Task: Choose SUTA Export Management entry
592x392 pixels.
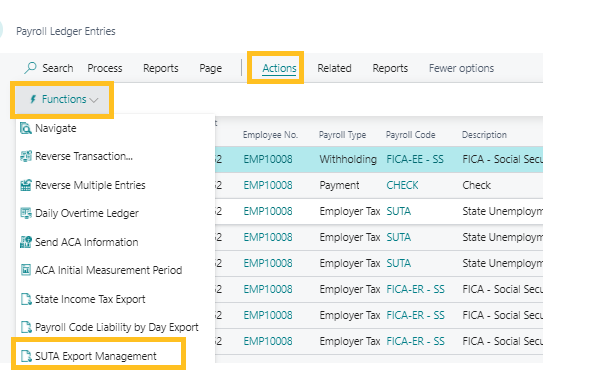Action: tap(96, 356)
